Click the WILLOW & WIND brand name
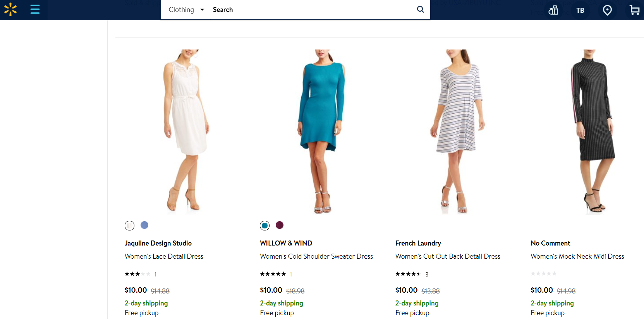644x319 pixels. (286, 243)
